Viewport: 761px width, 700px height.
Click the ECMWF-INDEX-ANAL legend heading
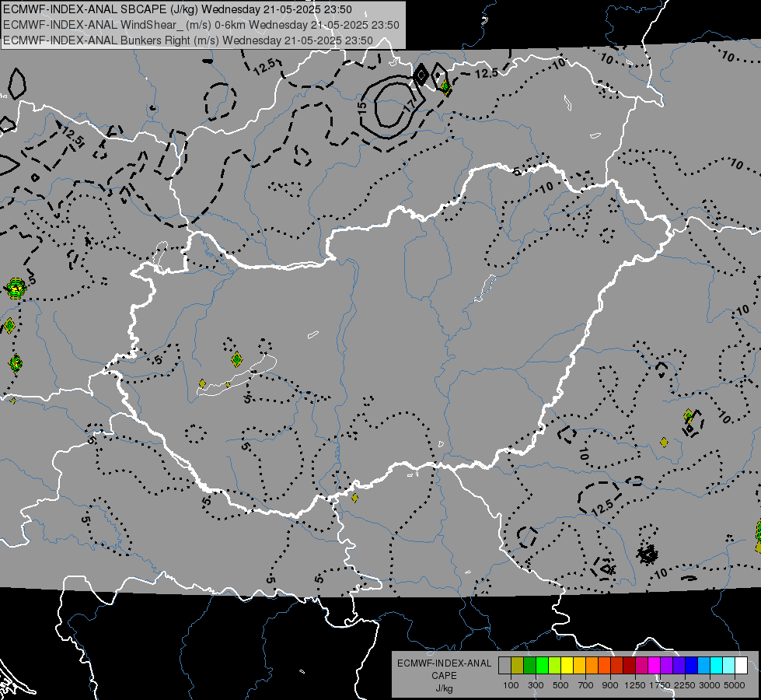point(444,663)
